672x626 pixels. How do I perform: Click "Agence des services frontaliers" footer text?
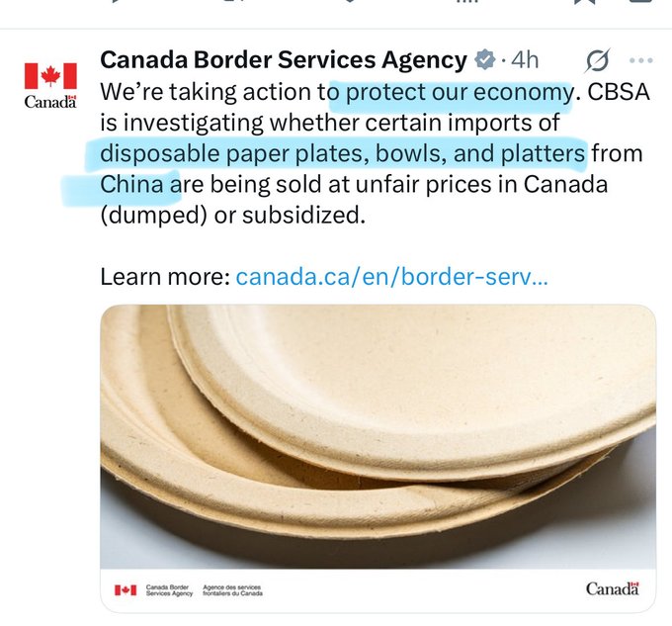(x=232, y=590)
